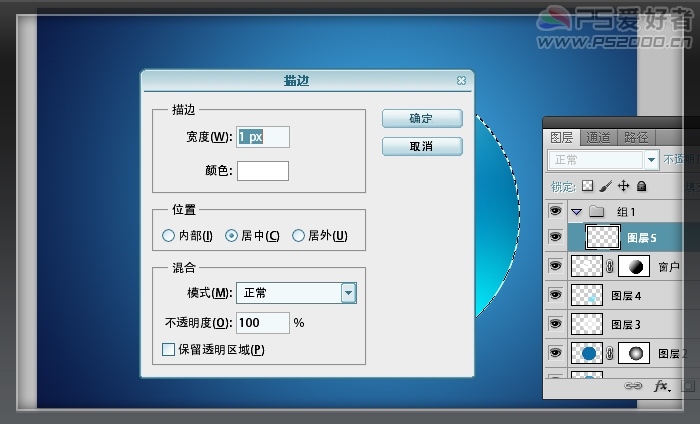Hide the 图层 5 layer eye
The width and height of the screenshot is (700, 424).
[x=555, y=237]
